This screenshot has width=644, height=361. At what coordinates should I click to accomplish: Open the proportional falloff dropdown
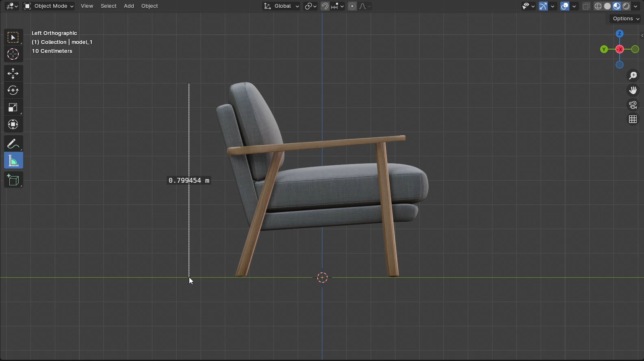tap(365, 6)
